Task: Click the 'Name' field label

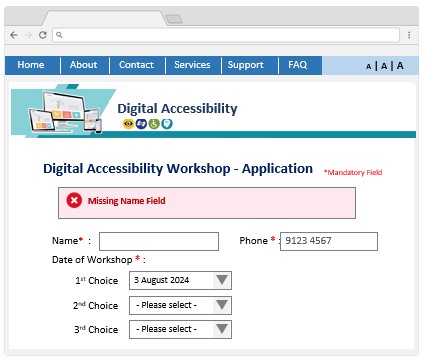Action: (65, 241)
